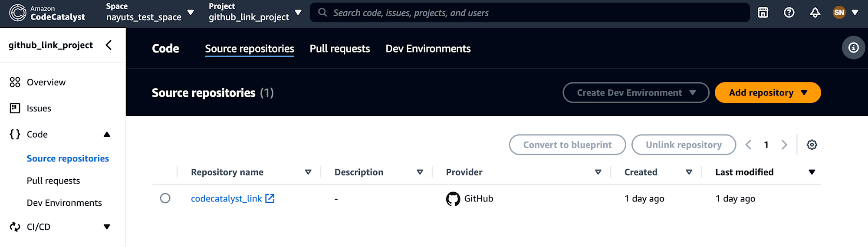Click the github_link_project sidebar title

pos(51,45)
